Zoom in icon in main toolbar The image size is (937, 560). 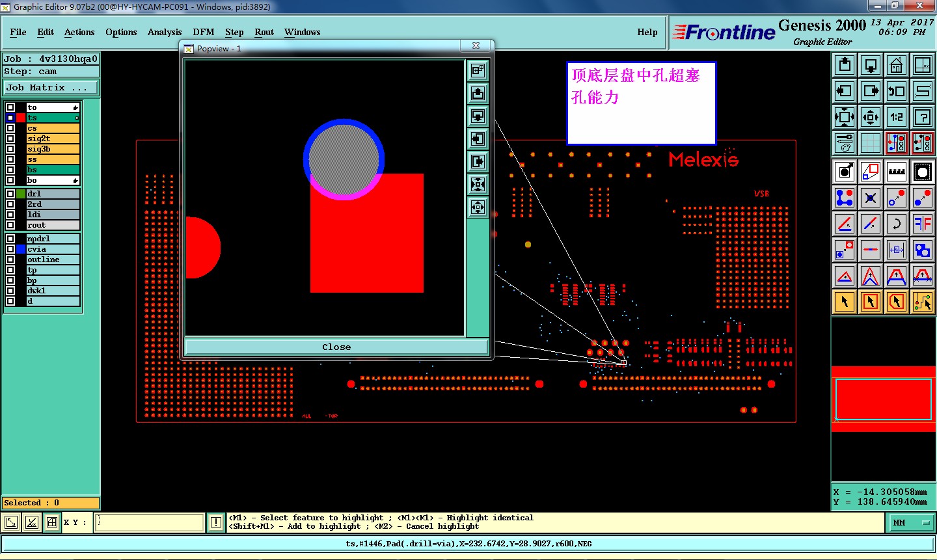(845, 117)
